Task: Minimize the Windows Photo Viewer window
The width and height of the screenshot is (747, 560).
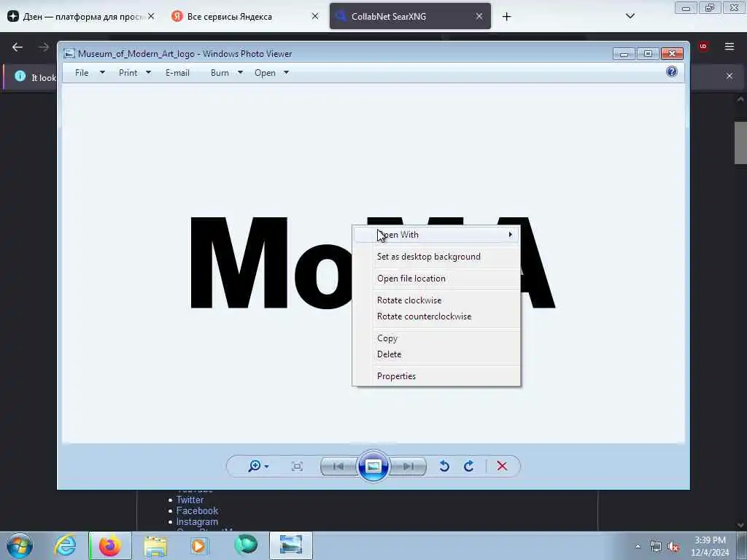Action: (624, 54)
